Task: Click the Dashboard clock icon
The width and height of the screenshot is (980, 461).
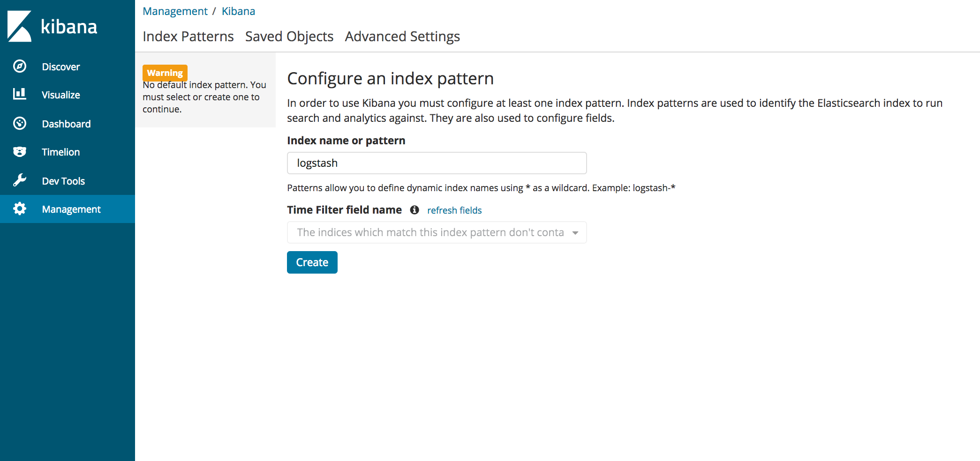Action: (19, 123)
